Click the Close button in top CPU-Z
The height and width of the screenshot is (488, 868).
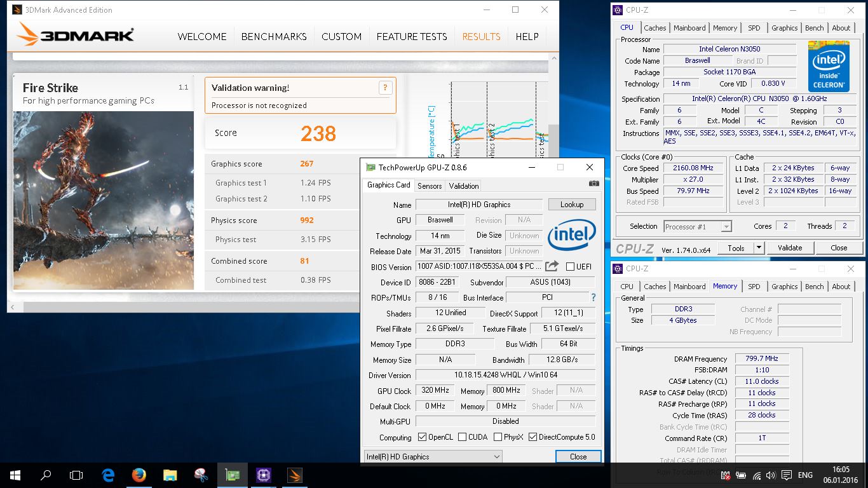tap(839, 248)
